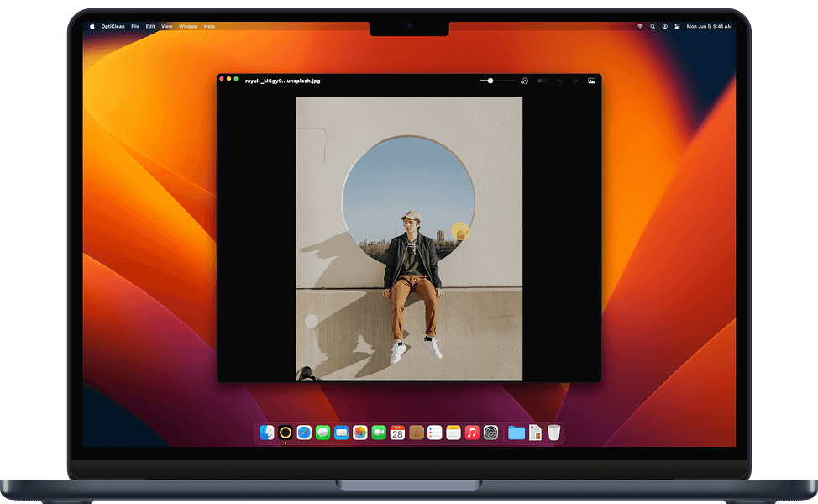Launch Reminders from the Dock
The height and width of the screenshot is (504, 818).
[x=434, y=433]
